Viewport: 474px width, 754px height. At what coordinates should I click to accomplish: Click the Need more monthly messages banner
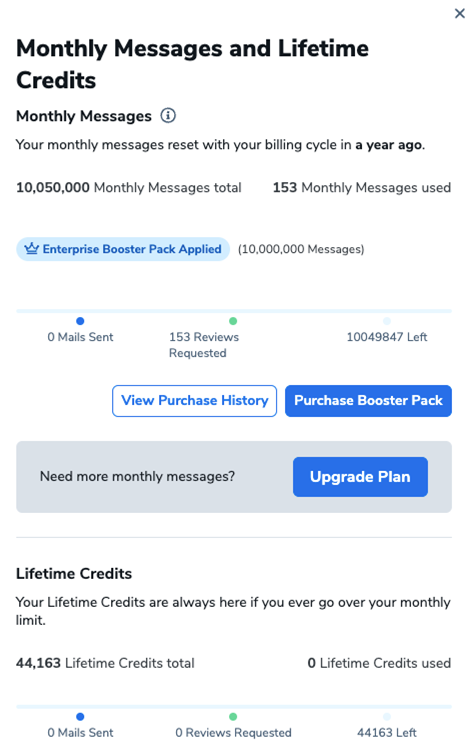click(234, 477)
